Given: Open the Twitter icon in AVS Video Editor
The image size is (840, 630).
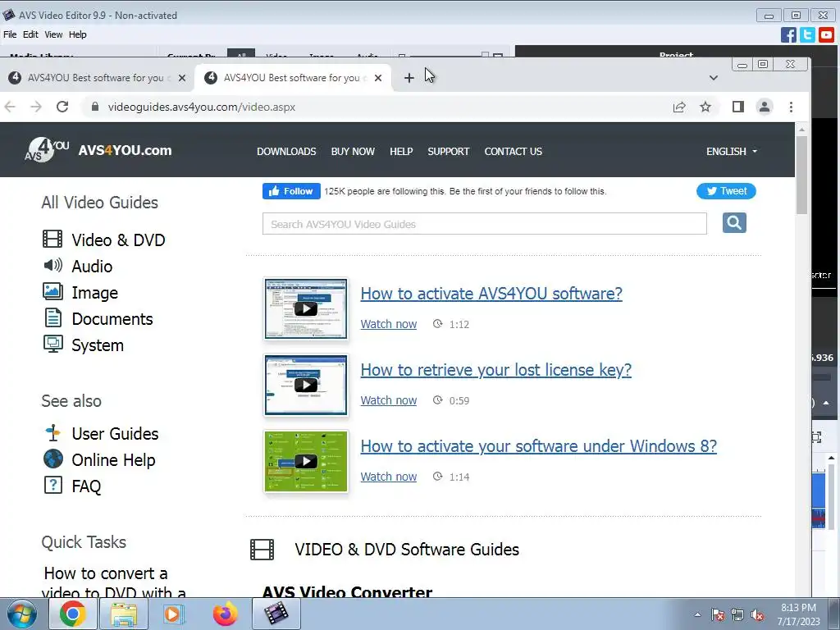Looking at the screenshot, I should tap(807, 34).
